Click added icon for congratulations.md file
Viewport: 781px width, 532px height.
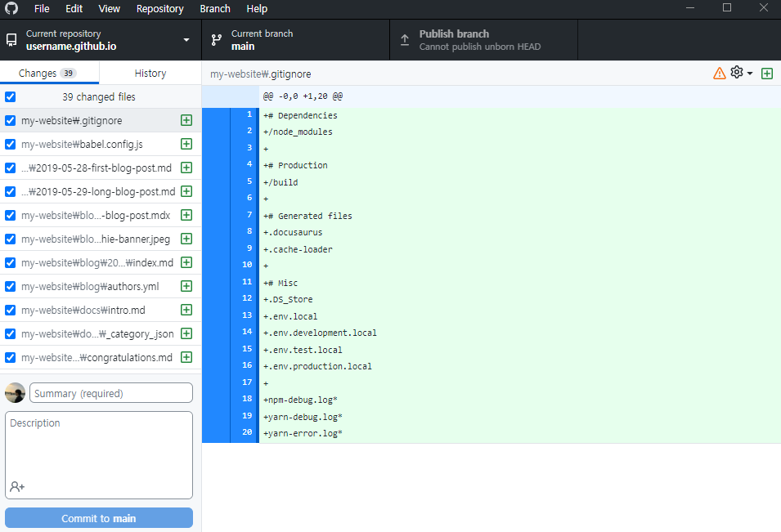pos(186,357)
